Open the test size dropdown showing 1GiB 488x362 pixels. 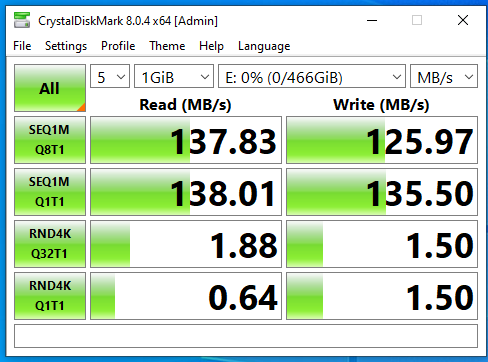[x=174, y=76]
